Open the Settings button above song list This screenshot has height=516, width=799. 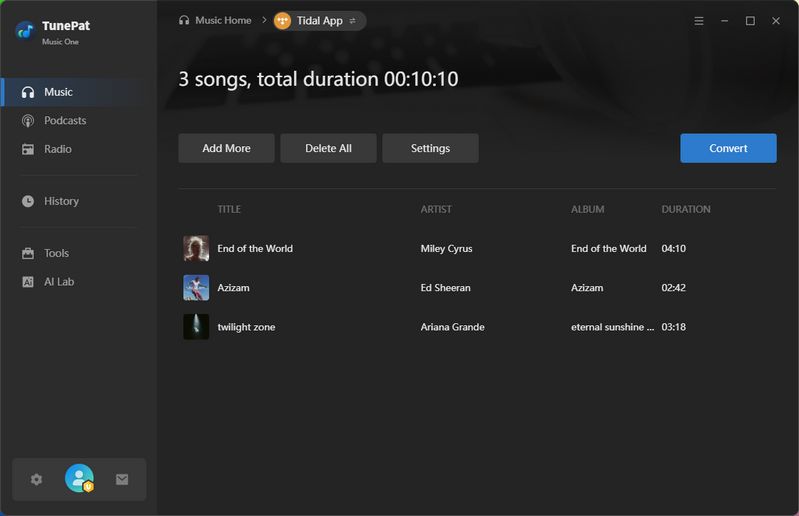(430, 148)
